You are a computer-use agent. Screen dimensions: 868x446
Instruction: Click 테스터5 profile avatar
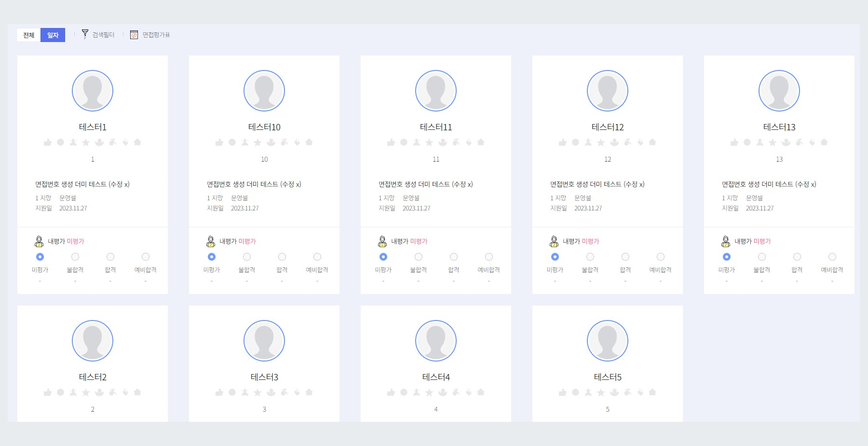tap(608, 341)
